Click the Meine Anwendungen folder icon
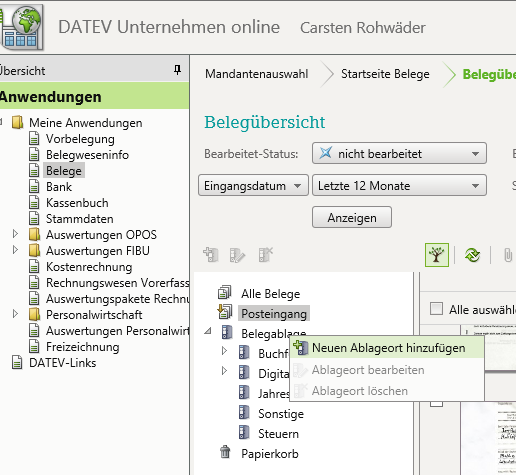This screenshot has height=475, width=516. coord(17,122)
